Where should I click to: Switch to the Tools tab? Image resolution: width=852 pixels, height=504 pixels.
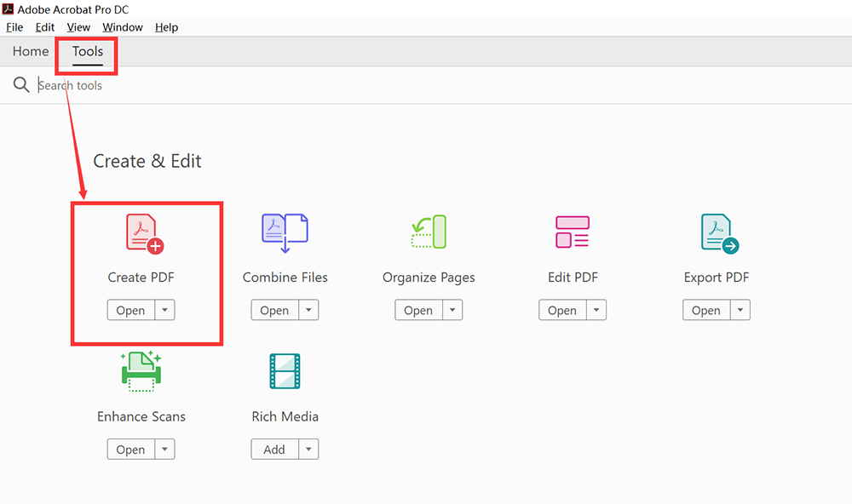tap(88, 52)
